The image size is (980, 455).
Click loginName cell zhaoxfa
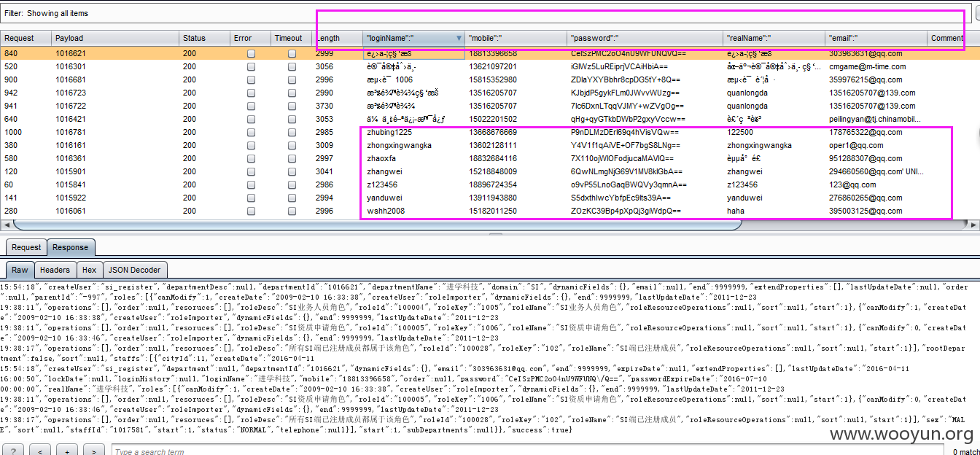(381, 158)
